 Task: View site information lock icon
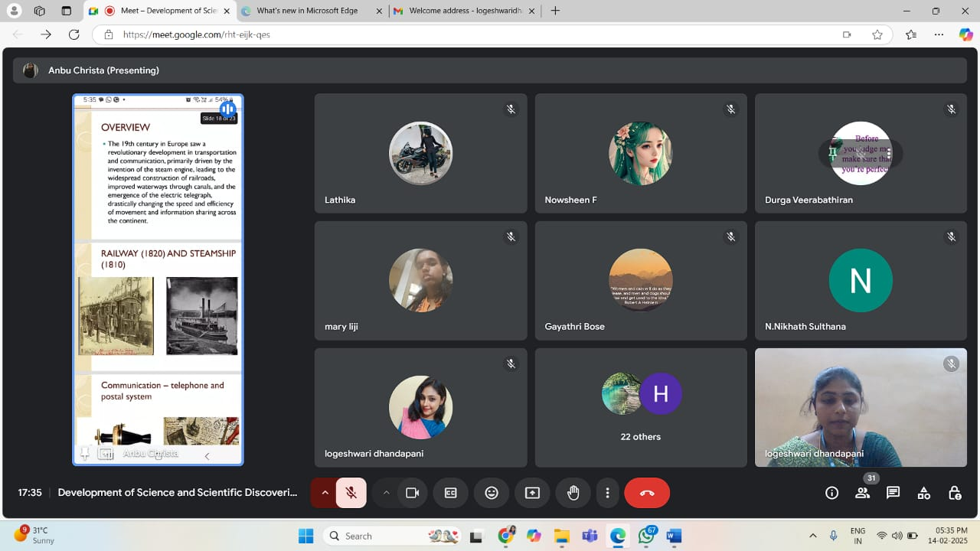(108, 34)
